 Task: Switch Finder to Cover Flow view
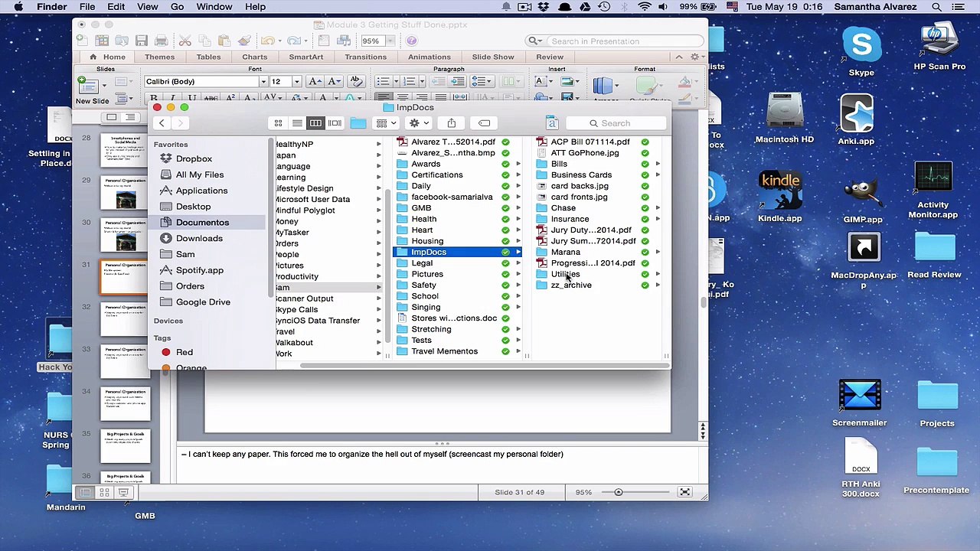[x=335, y=123]
